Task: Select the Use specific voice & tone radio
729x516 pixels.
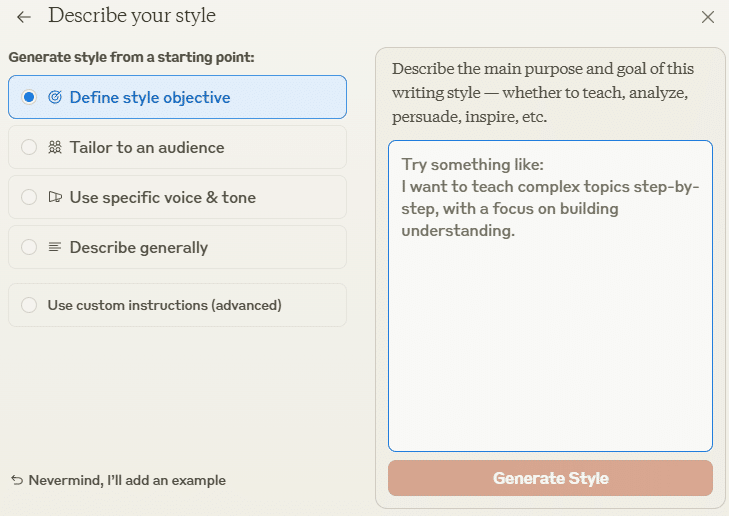Action: coord(29,197)
